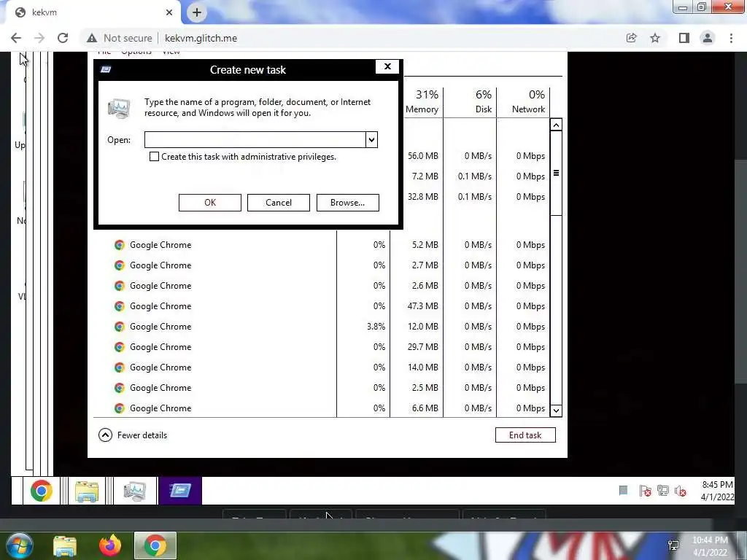Image resolution: width=747 pixels, height=560 pixels.
Task: Select the kekvm browser tab
Action: click(x=93, y=12)
